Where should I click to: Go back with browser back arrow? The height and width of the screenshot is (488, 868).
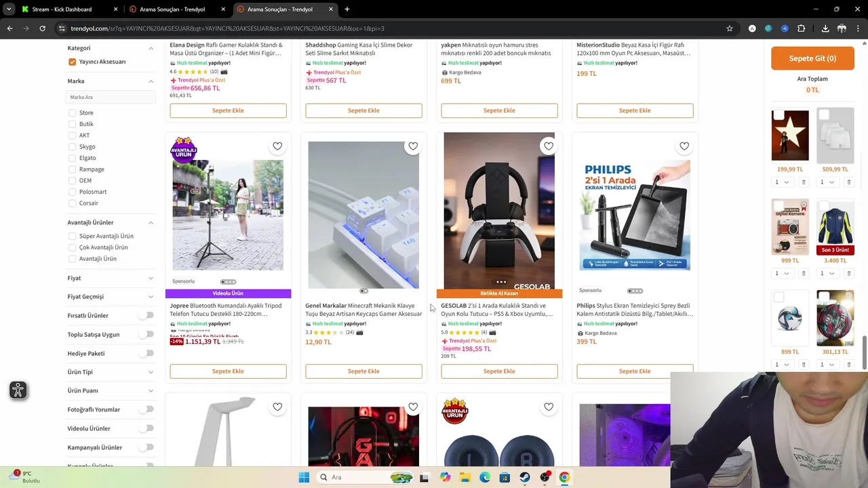9,28
